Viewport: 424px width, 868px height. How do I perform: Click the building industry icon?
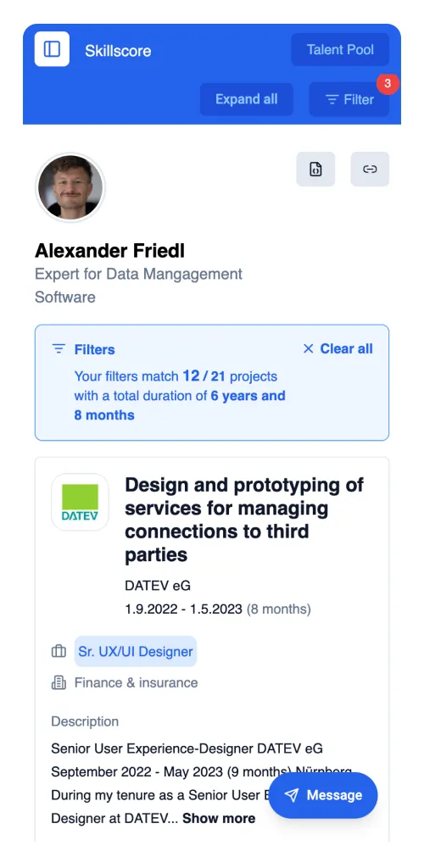59,682
